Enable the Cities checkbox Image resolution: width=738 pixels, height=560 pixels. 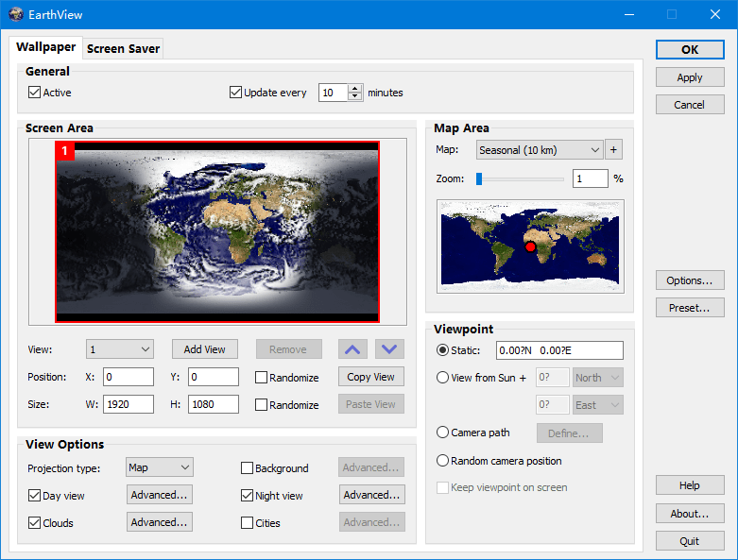click(248, 522)
